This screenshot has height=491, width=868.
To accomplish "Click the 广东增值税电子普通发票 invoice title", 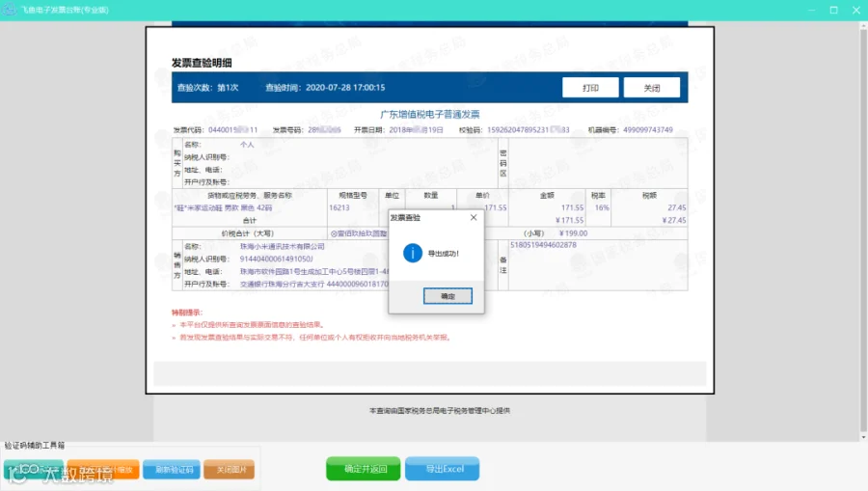I will 429,114.
